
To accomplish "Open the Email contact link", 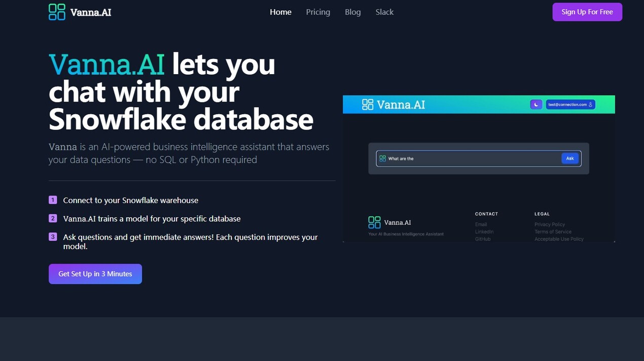I will click(481, 224).
